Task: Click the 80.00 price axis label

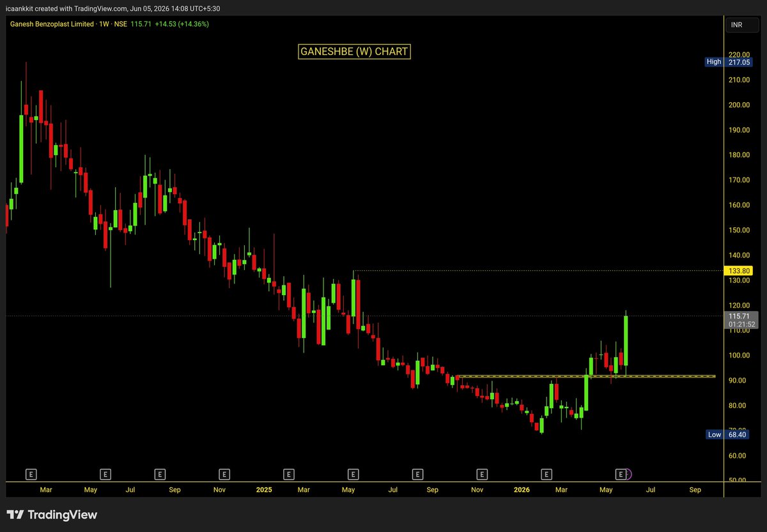Action: point(738,406)
